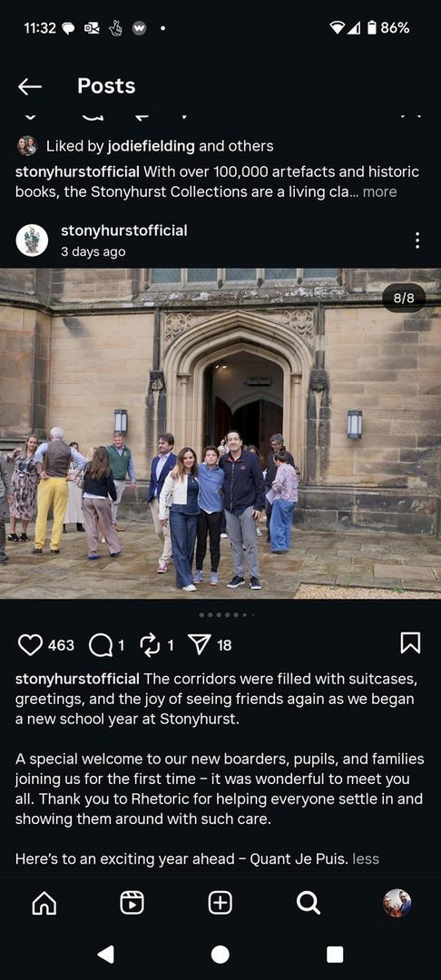Expand the previous caption with 'more'
This screenshot has height=980, width=441.
pyautogui.click(x=379, y=191)
